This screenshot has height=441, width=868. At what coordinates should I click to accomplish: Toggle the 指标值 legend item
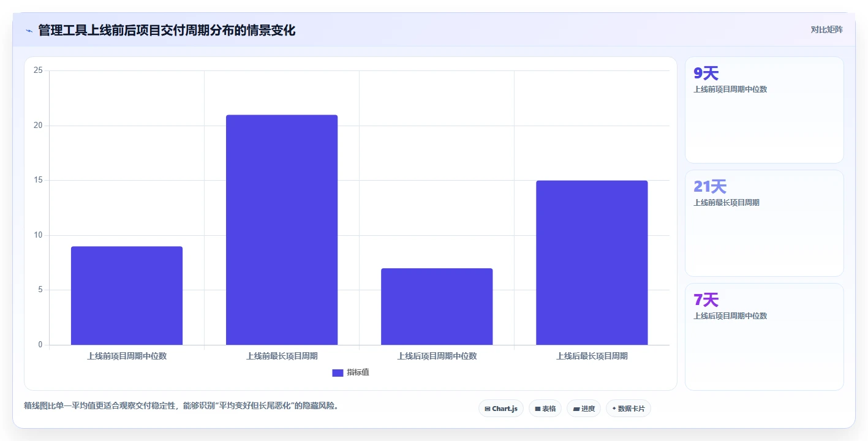click(x=350, y=372)
